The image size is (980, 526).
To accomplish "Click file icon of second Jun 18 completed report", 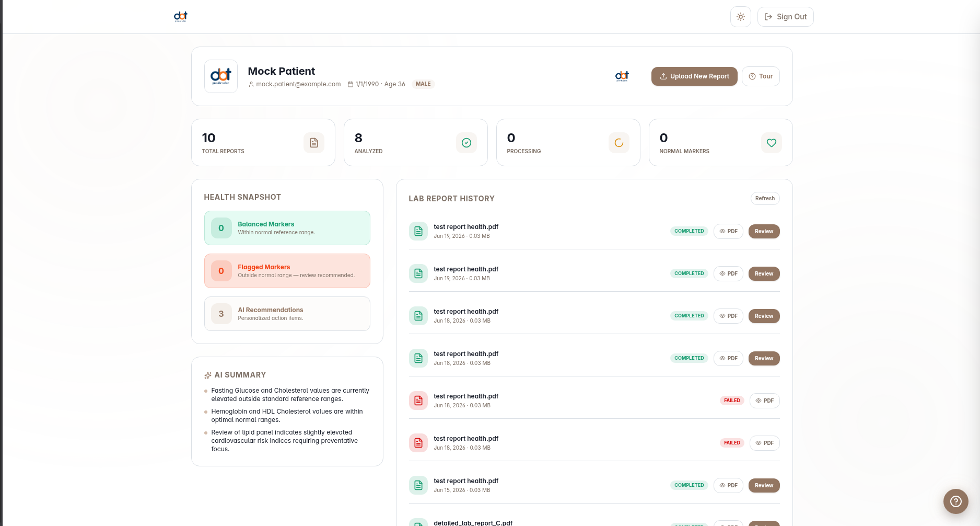I will pos(418,358).
